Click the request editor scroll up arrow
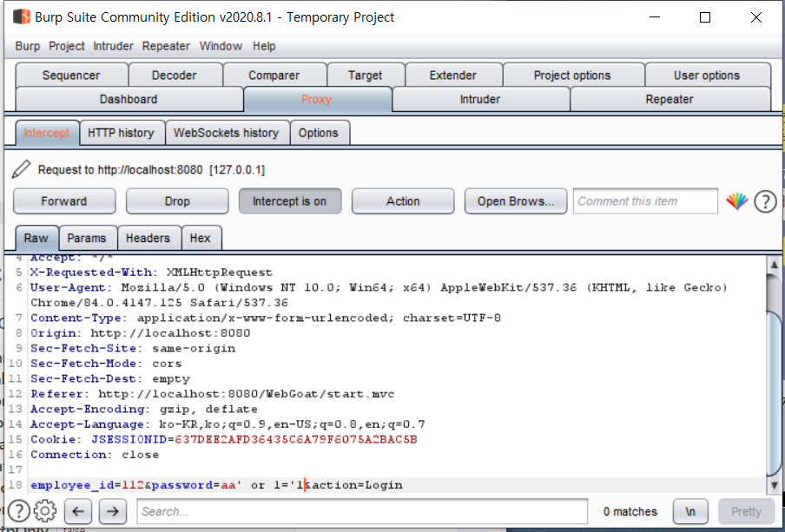 (774, 265)
